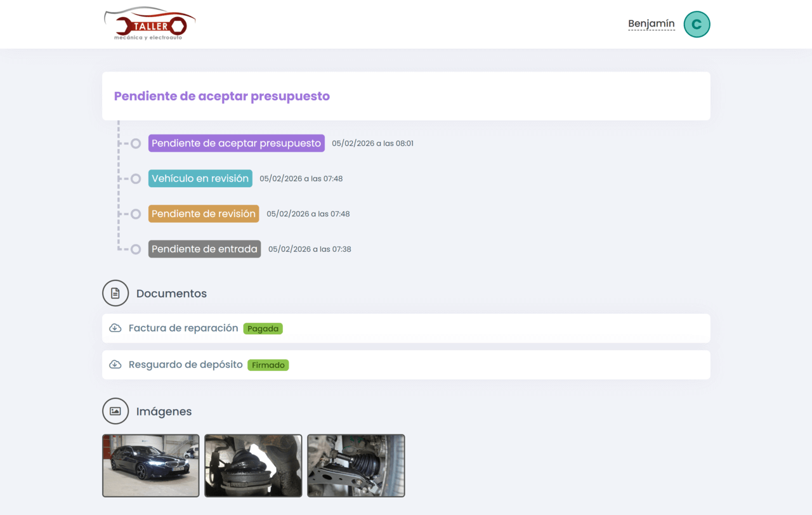This screenshot has height=515, width=812.
Task: Click the Imágenes picture icon
Action: click(x=115, y=411)
